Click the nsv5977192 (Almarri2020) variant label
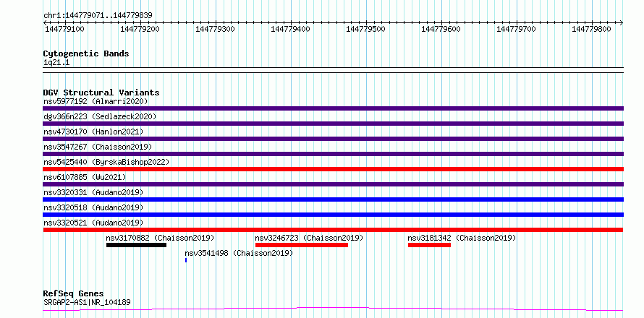644x318 pixels. 96,101
